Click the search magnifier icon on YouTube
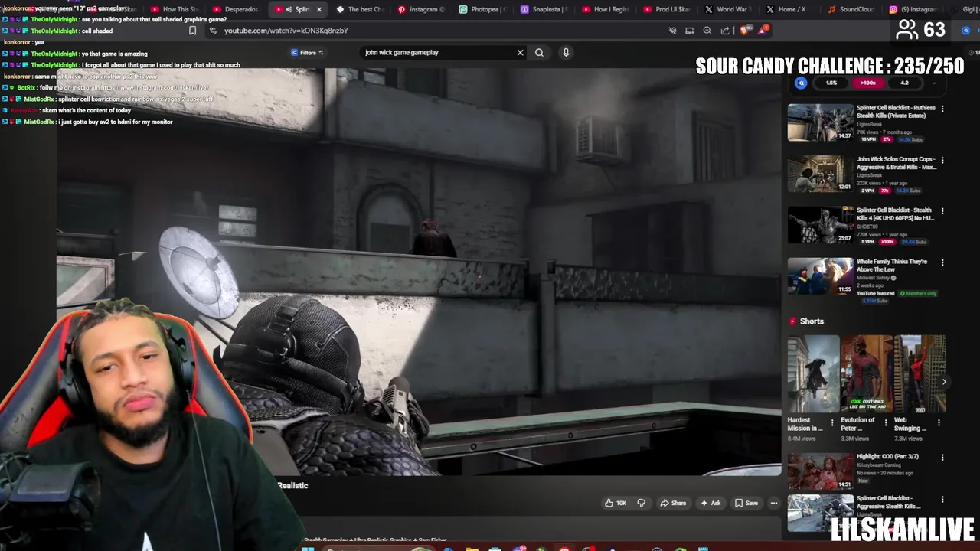Screen dimensions: 980x551 click(x=539, y=52)
